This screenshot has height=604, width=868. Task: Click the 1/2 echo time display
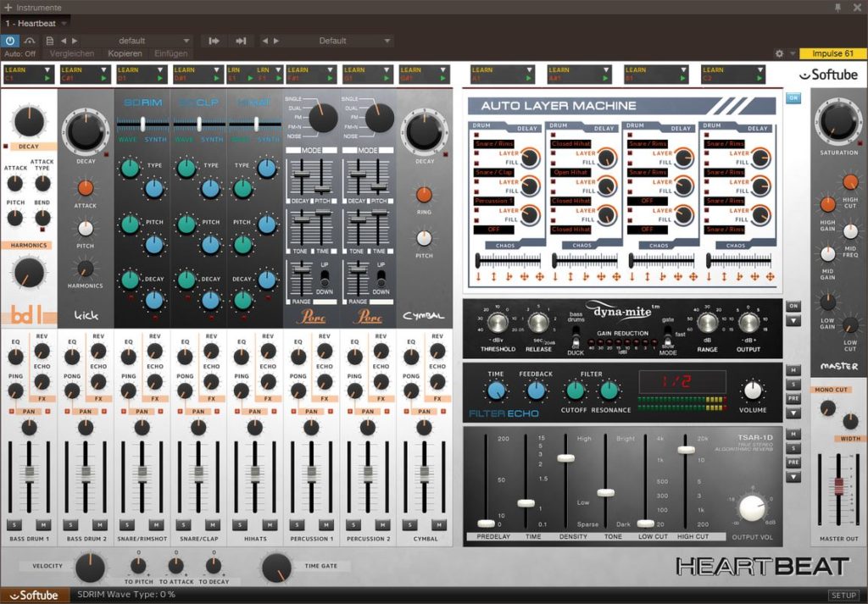[x=682, y=382]
